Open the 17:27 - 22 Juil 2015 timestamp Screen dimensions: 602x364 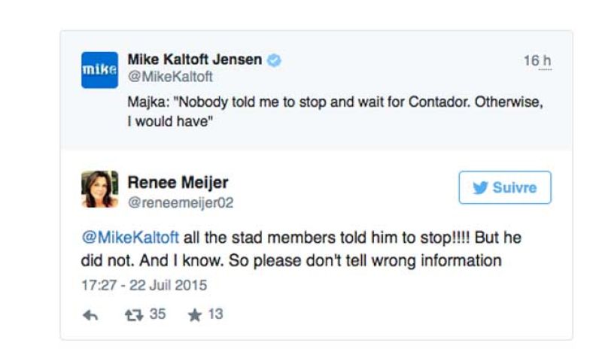[x=144, y=285]
